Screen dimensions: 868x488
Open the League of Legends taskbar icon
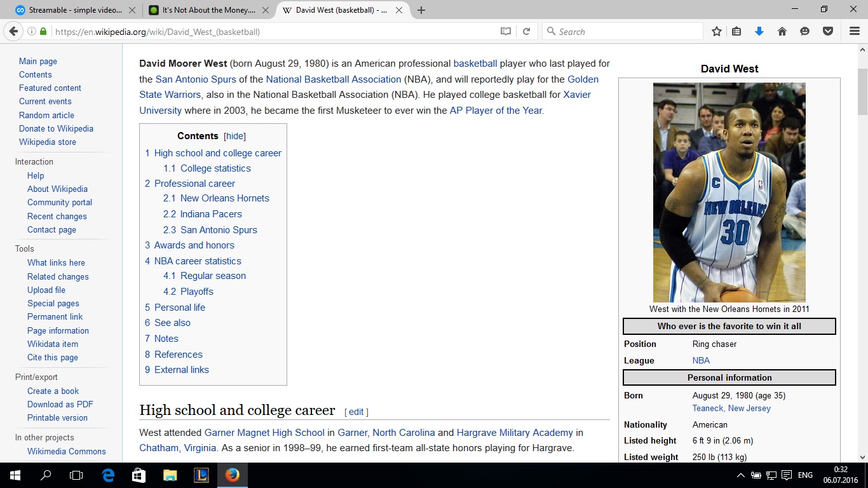[x=201, y=475]
